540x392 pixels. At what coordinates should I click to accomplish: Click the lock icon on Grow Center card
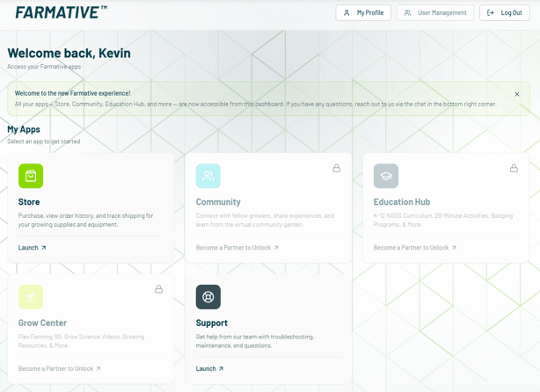point(158,289)
